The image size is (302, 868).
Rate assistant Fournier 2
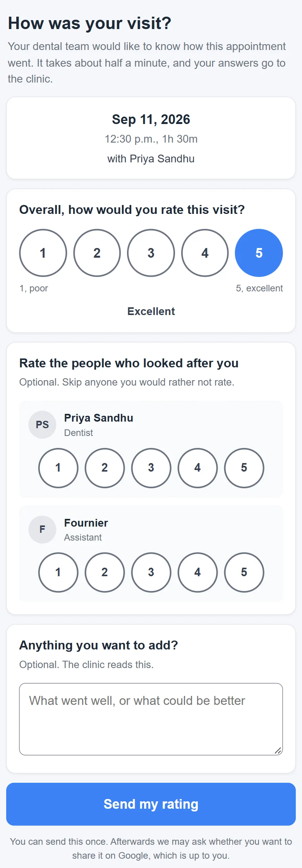(105, 572)
